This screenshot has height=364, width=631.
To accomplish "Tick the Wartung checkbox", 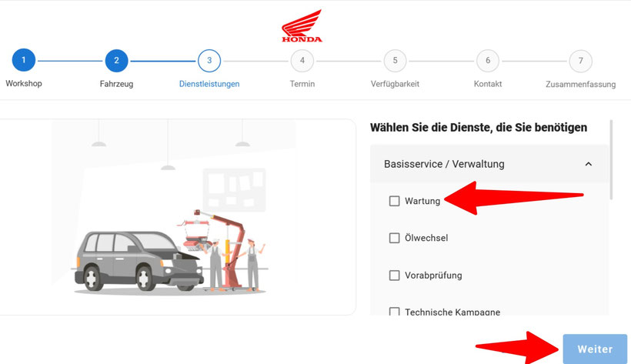I will coord(394,201).
